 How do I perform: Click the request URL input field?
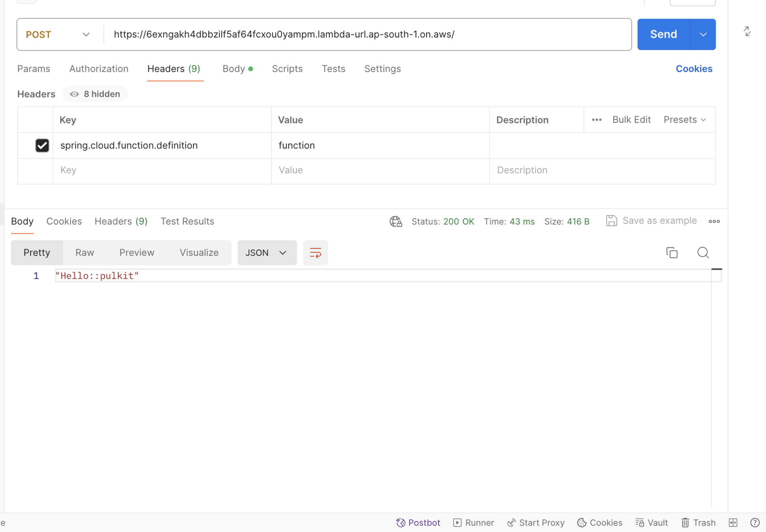click(367, 35)
